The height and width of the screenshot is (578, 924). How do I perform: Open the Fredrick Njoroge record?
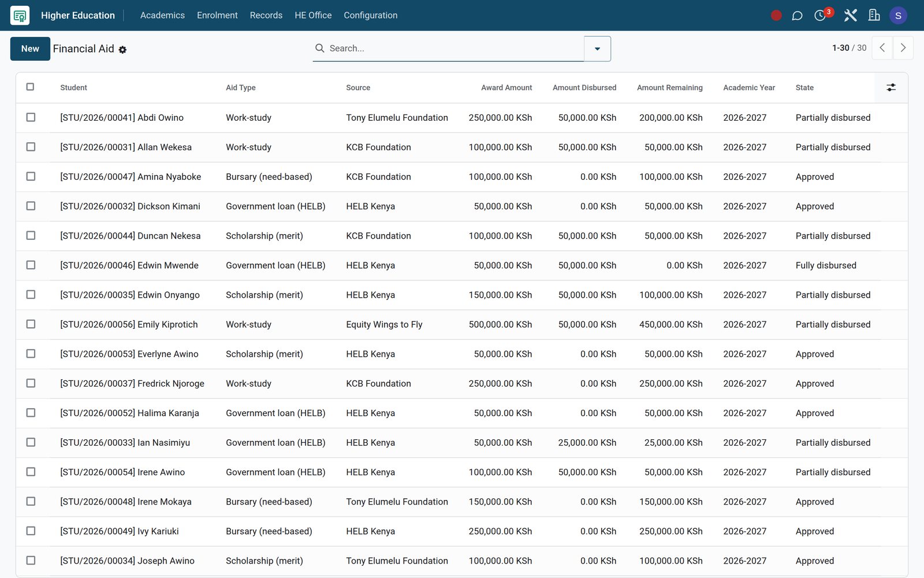[x=132, y=383]
